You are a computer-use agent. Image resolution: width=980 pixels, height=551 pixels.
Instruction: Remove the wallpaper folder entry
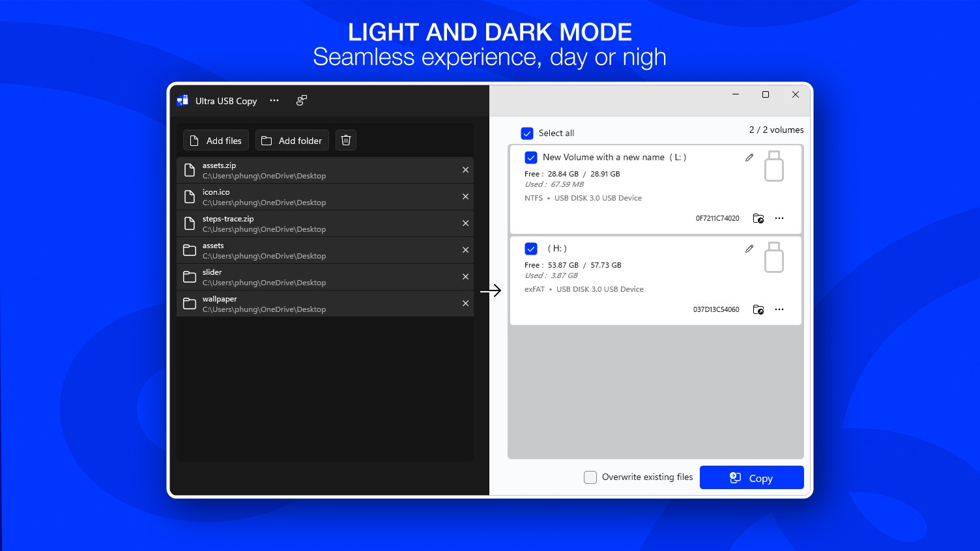tap(465, 304)
